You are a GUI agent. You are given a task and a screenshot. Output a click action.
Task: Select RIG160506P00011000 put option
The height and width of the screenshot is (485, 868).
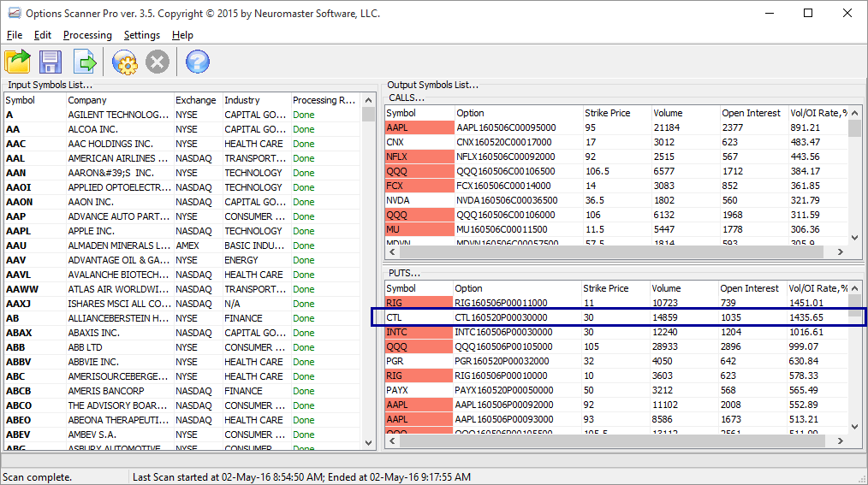501,303
